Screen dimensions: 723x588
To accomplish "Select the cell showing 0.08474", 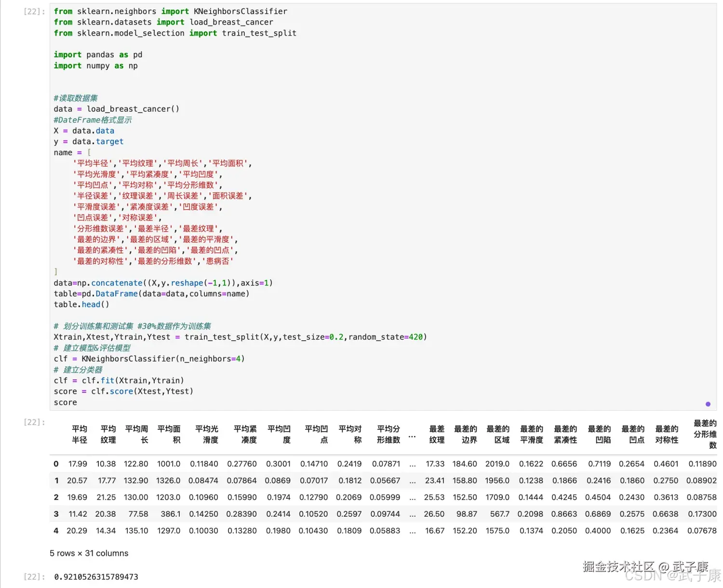I will (x=203, y=481).
